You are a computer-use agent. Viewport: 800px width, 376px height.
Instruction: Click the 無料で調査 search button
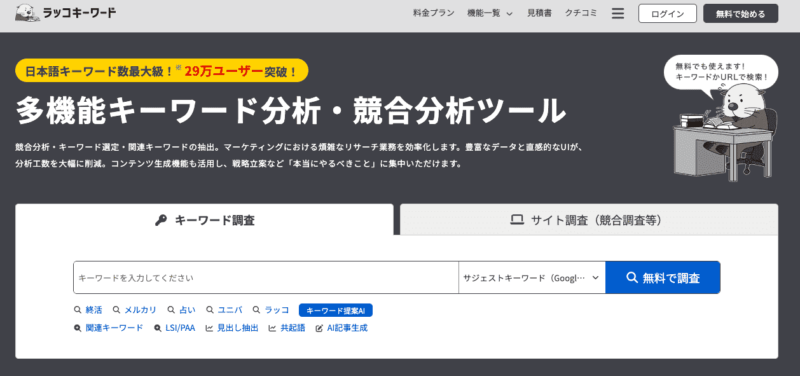pos(663,278)
